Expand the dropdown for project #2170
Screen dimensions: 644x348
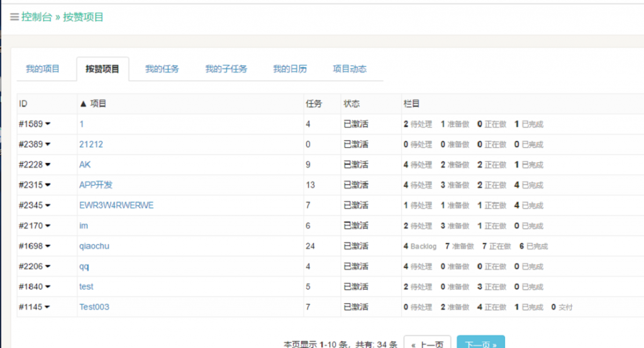(48, 225)
